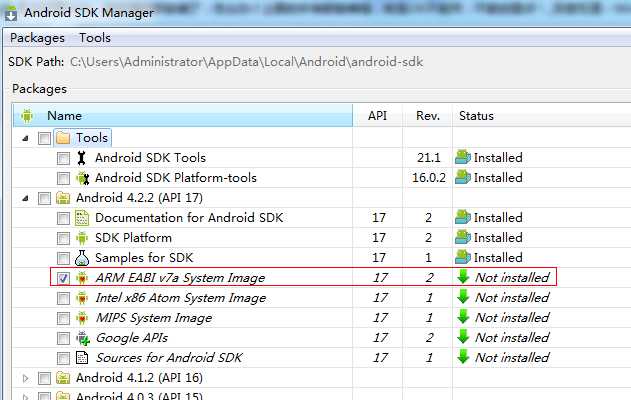
Task: Click the Installed status icon for SDK Platform
Action: click(x=463, y=237)
